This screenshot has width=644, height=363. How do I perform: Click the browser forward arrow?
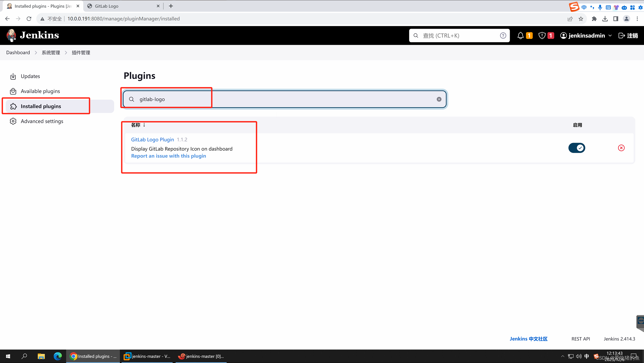pos(18,19)
